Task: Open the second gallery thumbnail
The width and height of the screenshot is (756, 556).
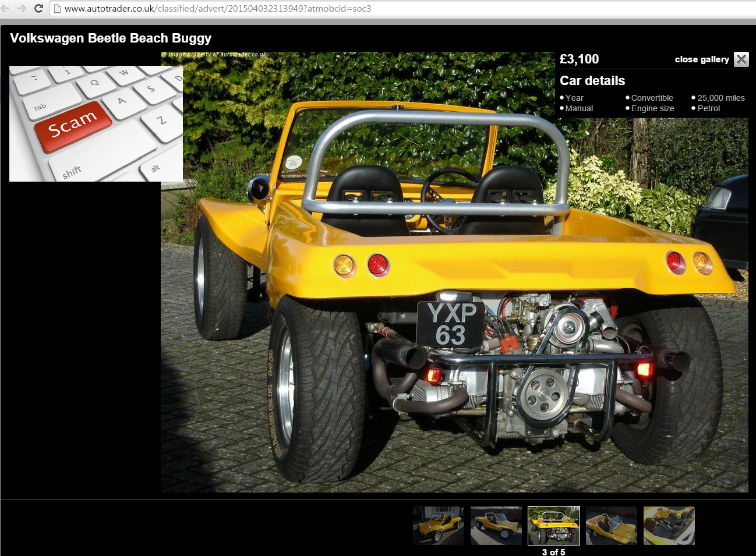Action: coord(496,526)
